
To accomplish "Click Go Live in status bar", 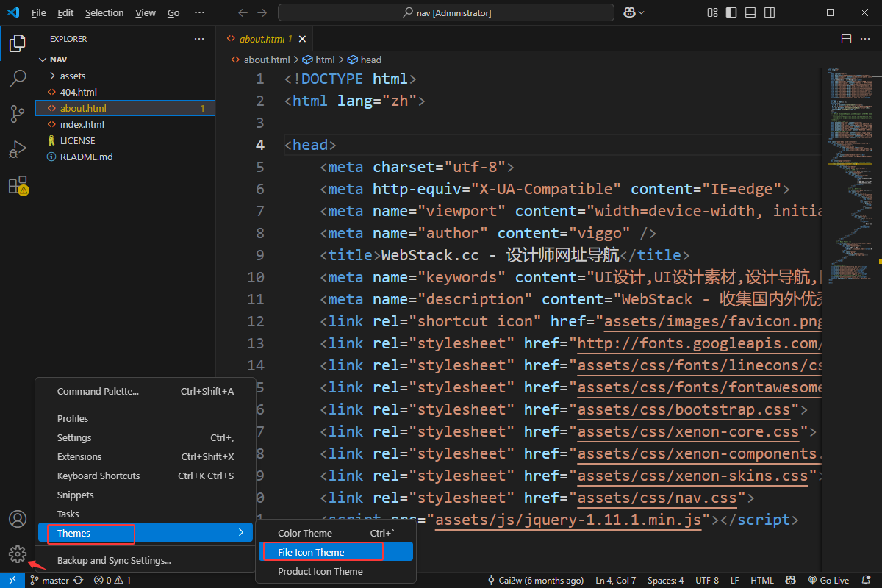I will pos(828,581).
